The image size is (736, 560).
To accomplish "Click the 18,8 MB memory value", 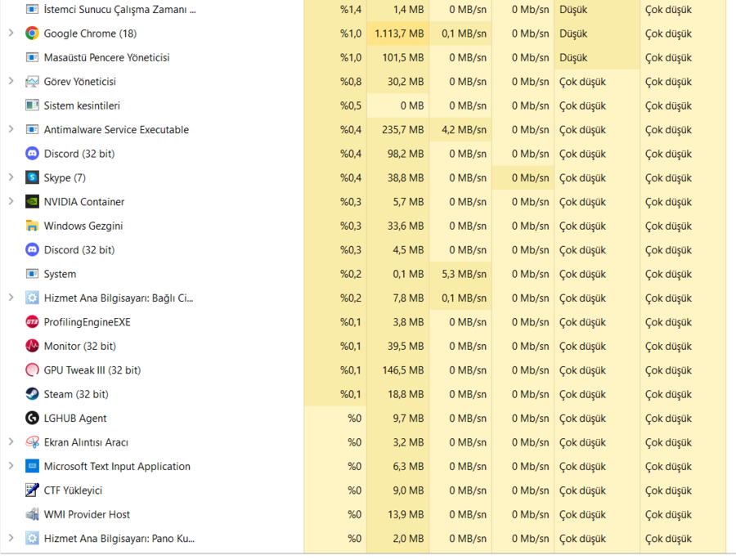I will coord(406,394).
